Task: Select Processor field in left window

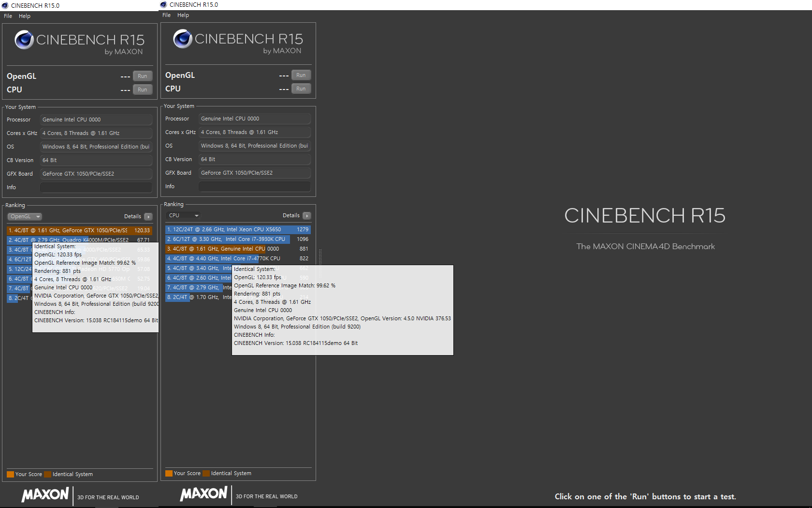Action: [x=96, y=120]
